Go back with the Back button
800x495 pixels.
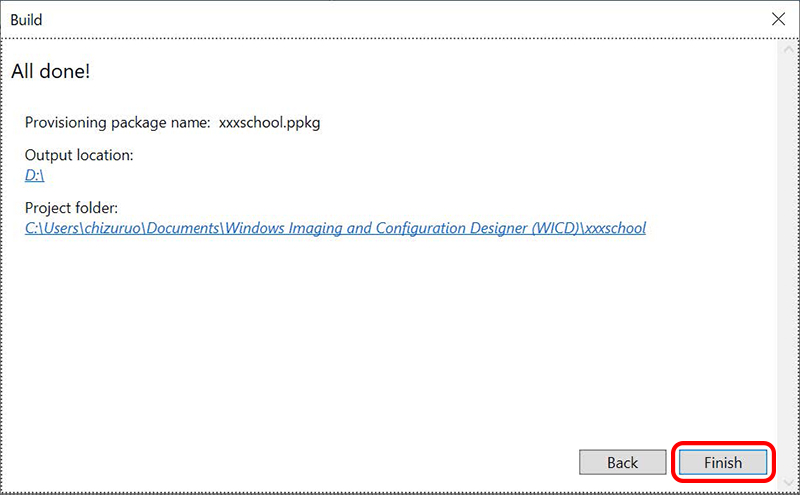pos(622,462)
